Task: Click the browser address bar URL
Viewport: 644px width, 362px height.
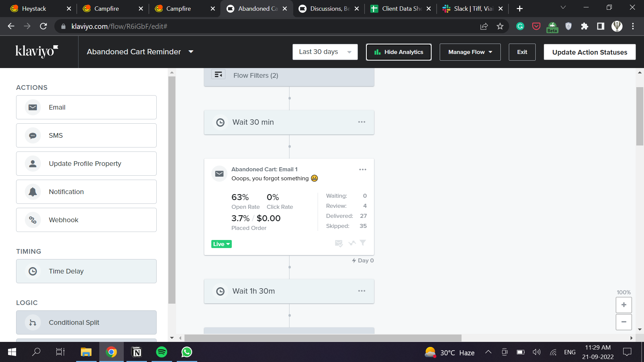Action: 119,26
